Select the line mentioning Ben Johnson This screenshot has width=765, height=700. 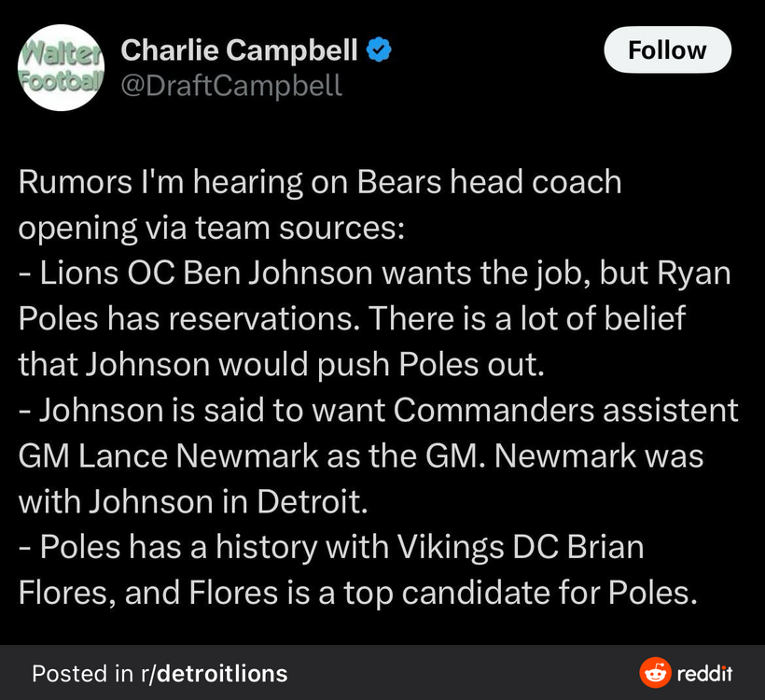click(x=375, y=273)
